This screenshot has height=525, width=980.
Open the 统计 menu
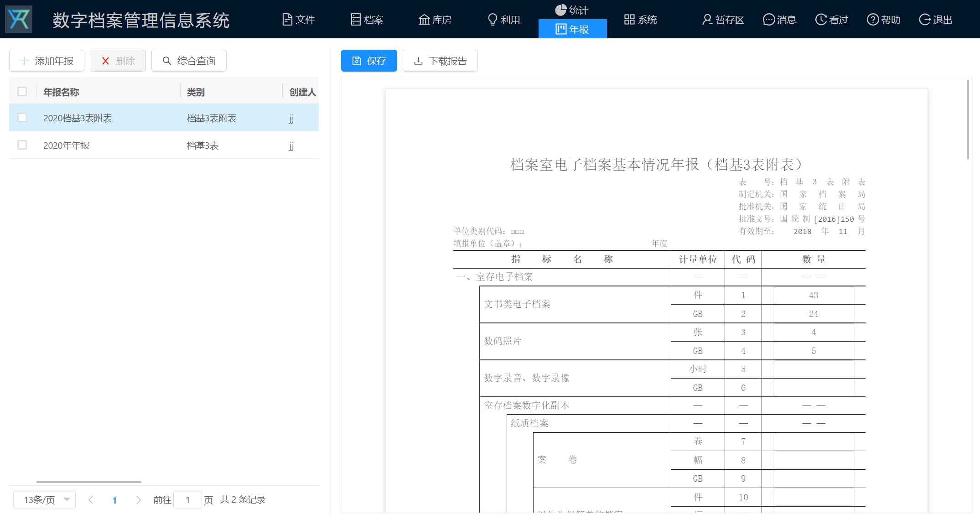coord(572,10)
